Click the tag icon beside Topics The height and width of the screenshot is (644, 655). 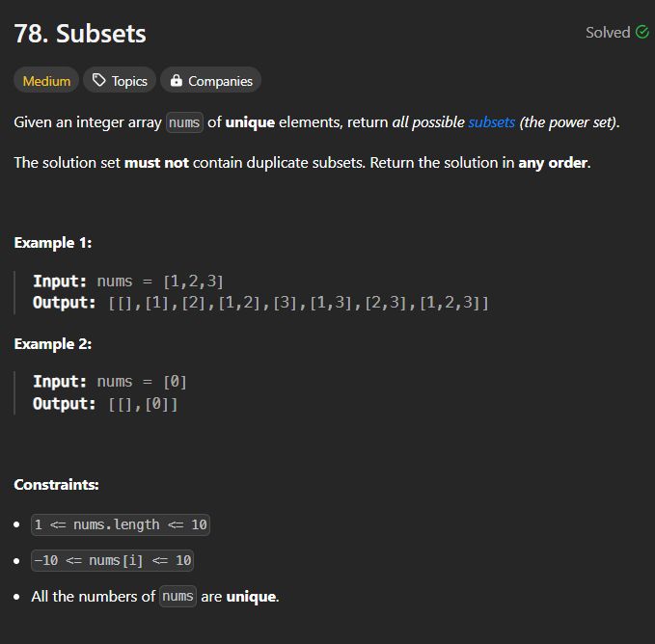(99, 80)
